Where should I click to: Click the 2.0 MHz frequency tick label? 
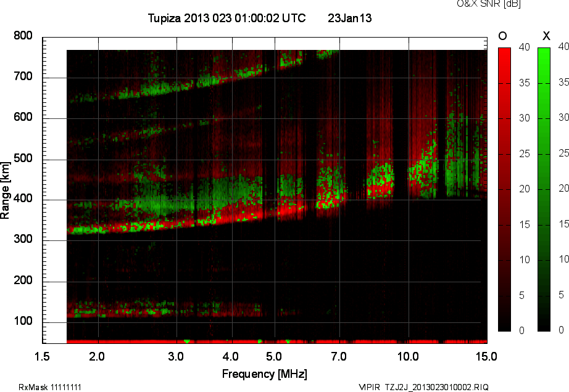click(x=97, y=356)
